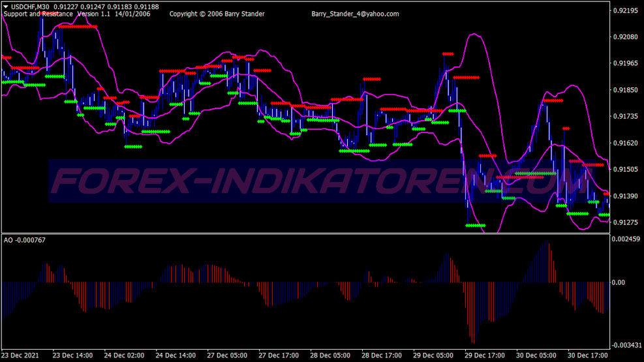The image size is (644, 362).
Task: Click the 0.91505 price scale label
Action: [626, 169]
